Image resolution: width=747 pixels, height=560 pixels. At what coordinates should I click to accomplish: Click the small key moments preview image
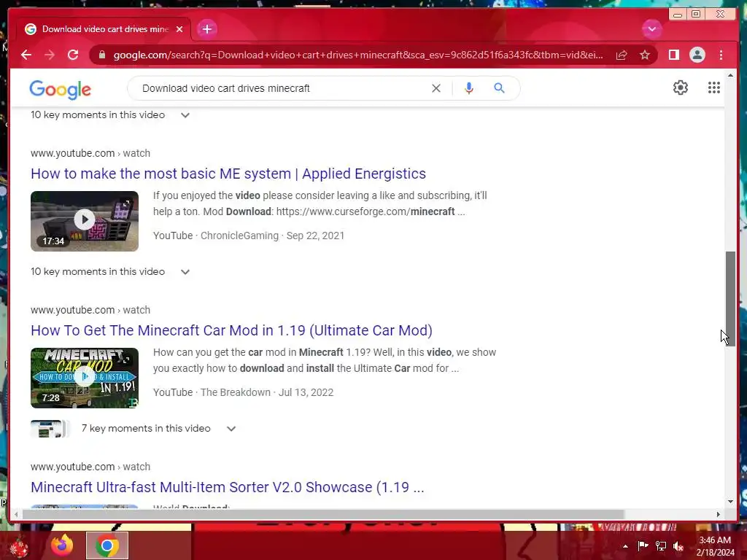click(x=50, y=429)
